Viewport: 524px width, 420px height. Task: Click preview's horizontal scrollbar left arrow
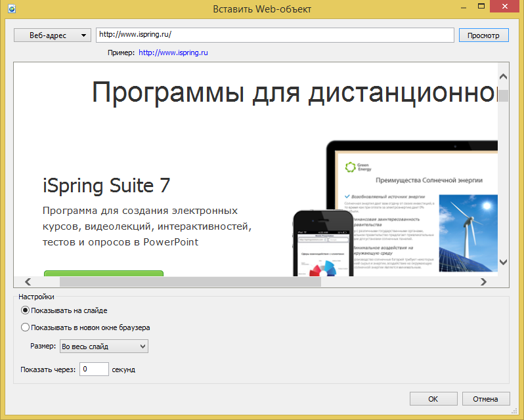click(x=28, y=282)
